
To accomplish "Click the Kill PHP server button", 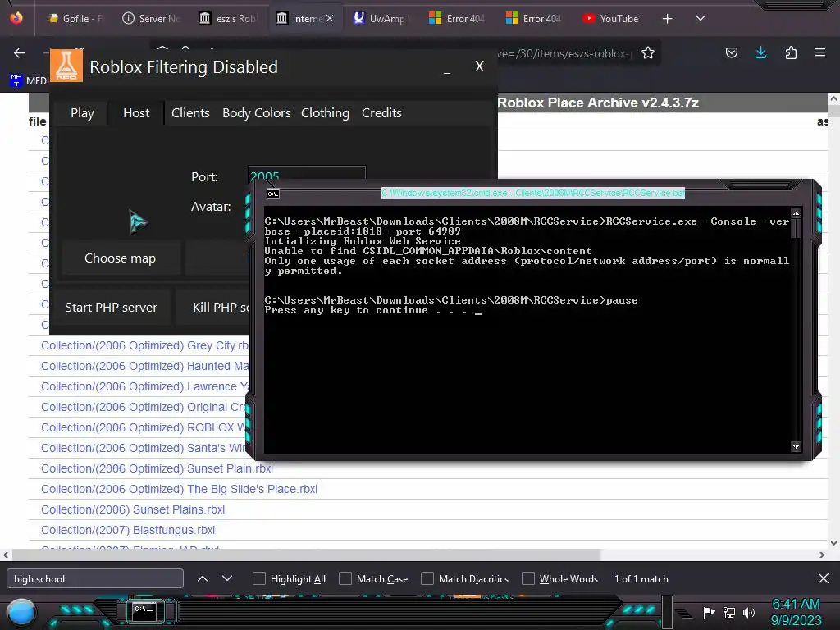I will [x=214, y=308].
